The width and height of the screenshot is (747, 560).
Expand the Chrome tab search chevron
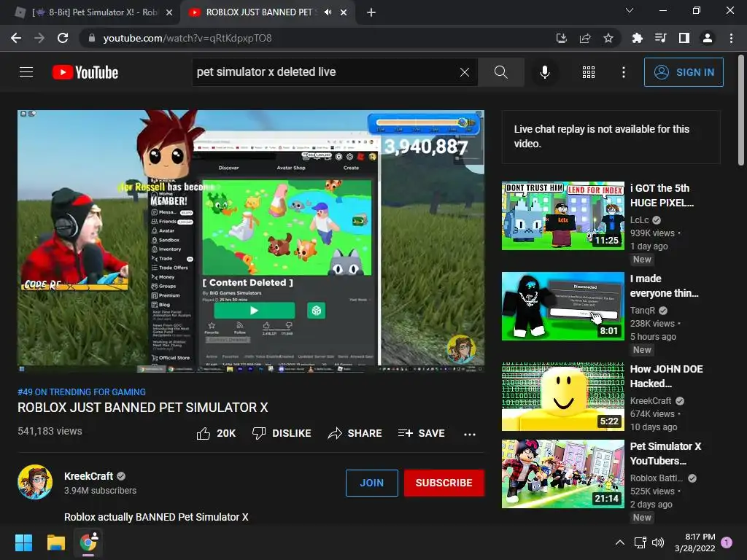pos(630,10)
